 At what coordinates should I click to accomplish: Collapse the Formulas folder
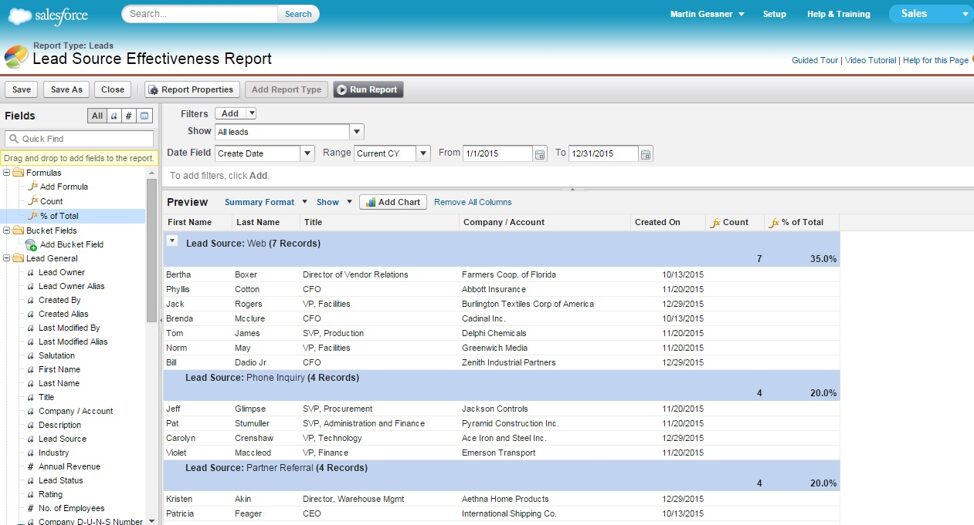(7, 173)
